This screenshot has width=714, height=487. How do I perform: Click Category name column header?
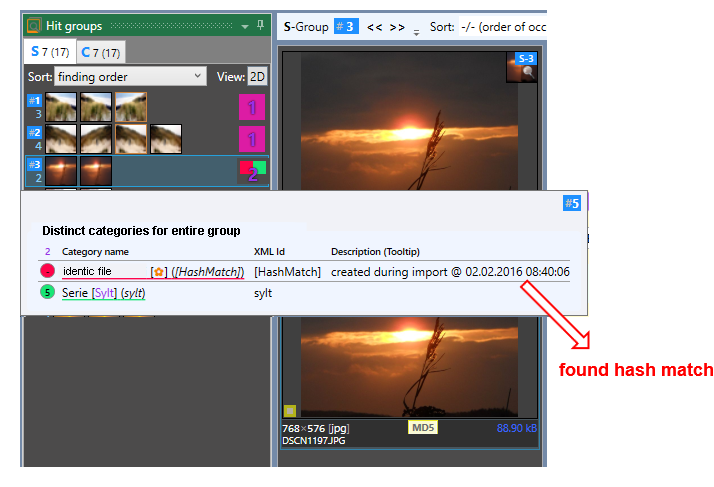tap(95, 251)
